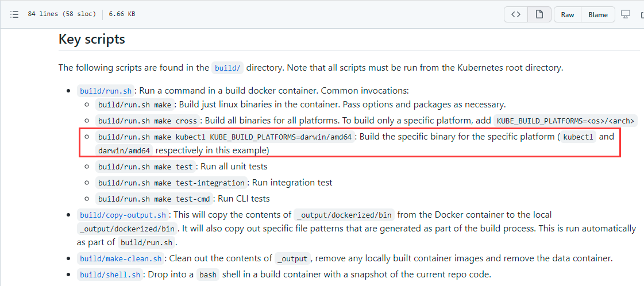Click the 'build/run.sh make test' snippet
The width and height of the screenshot is (644, 286).
pyautogui.click(x=145, y=167)
